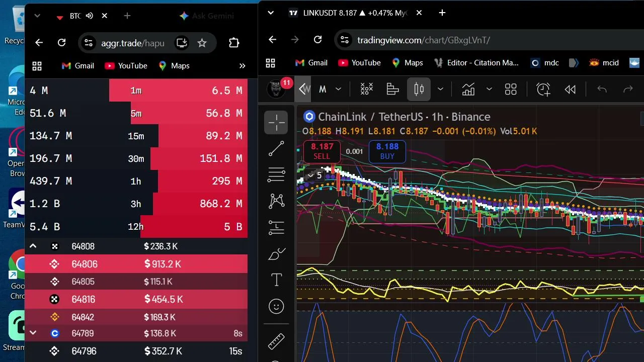Select the text annotation tool
This screenshot has height=362, width=644.
pos(276,280)
